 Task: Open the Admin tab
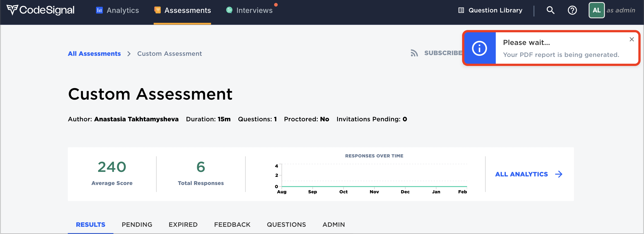click(334, 225)
